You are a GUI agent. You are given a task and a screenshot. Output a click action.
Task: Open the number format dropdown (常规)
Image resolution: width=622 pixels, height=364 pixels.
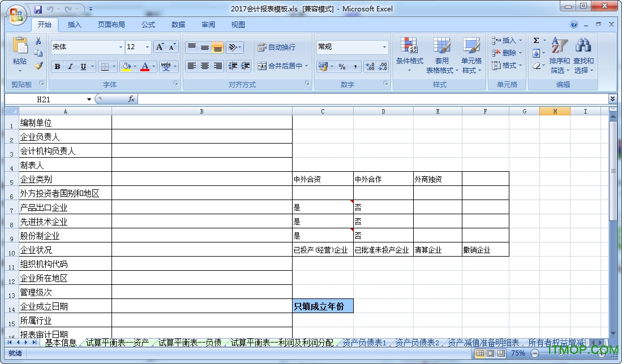click(384, 47)
